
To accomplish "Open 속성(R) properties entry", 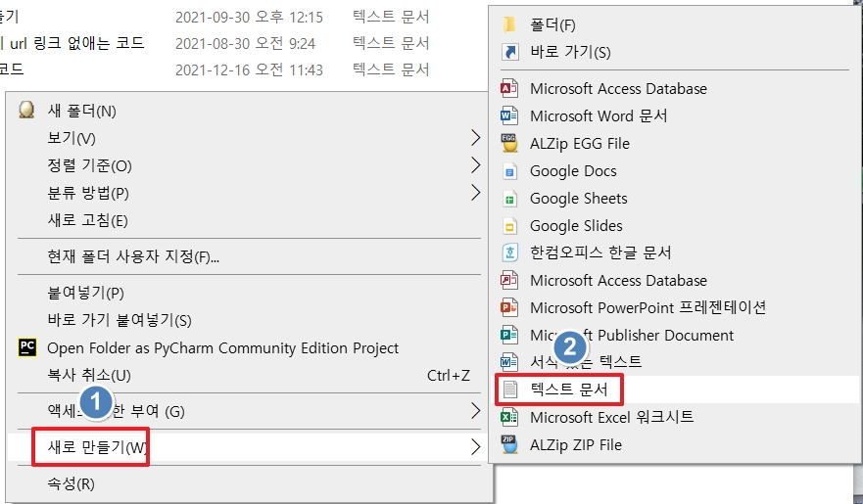I will [x=71, y=483].
